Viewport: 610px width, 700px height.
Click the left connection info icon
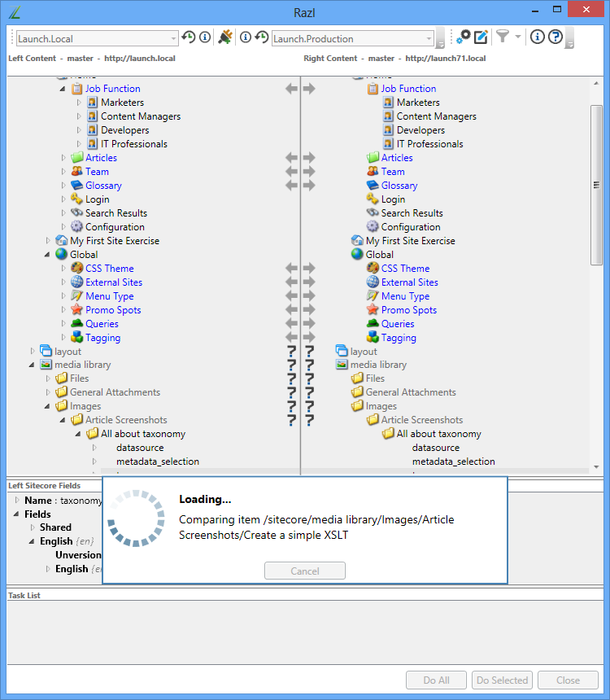(x=205, y=37)
